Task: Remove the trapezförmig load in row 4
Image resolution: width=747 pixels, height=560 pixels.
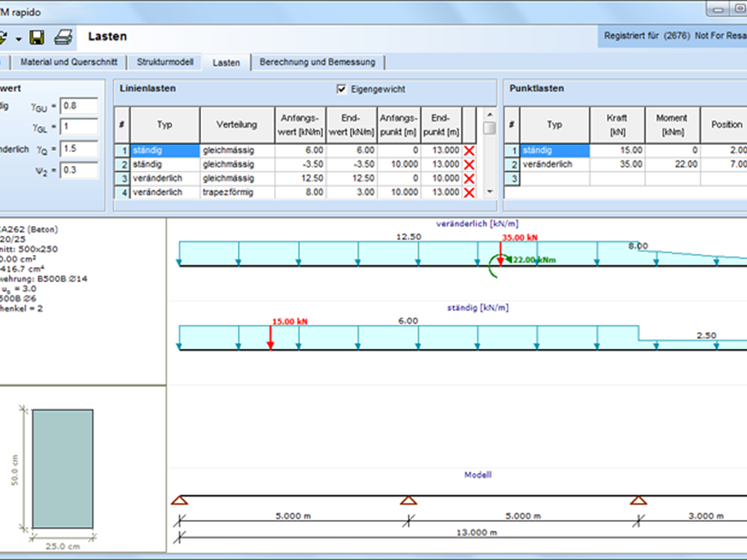Action: (x=469, y=192)
